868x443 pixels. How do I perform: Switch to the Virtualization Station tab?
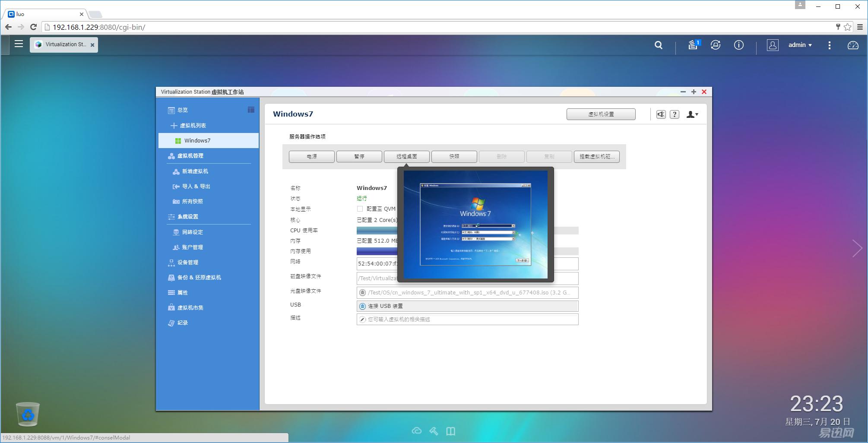click(64, 44)
